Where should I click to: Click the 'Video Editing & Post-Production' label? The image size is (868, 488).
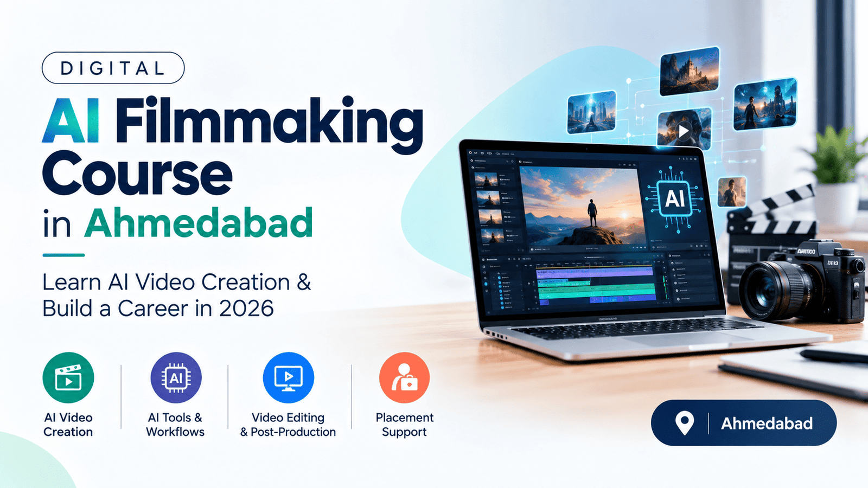[288, 425]
